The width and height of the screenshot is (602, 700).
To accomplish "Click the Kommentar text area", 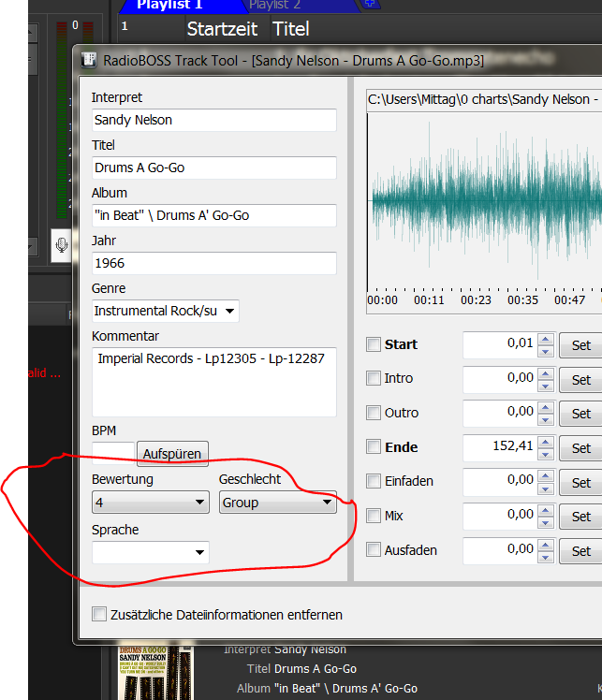I will pyautogui.click(x=213, y=382).
